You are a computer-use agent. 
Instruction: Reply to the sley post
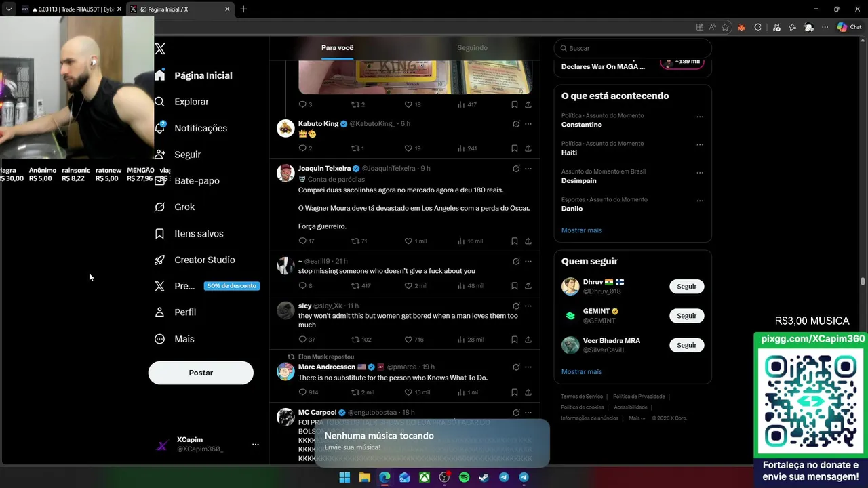(307, 340)
